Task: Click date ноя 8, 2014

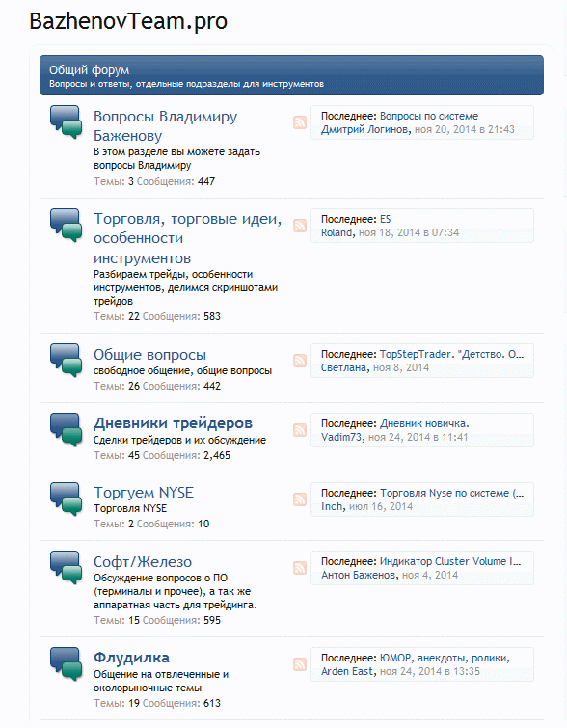Action: (x=401, y=367)
